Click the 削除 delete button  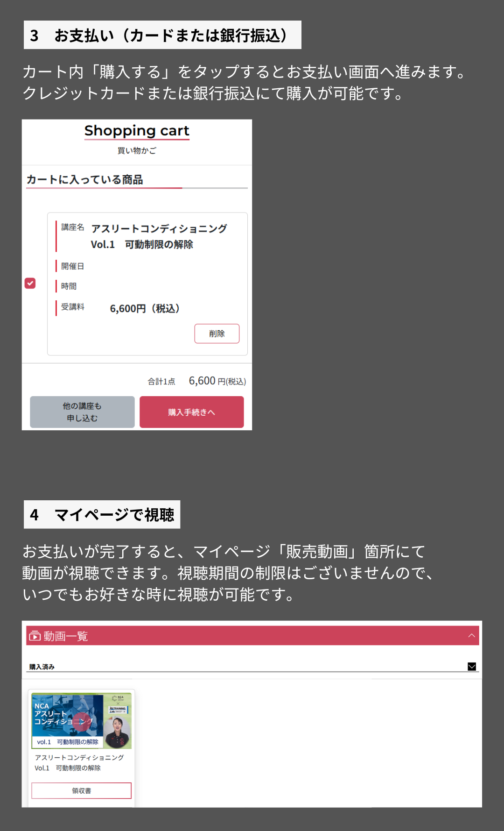click(x=217, y=334)
